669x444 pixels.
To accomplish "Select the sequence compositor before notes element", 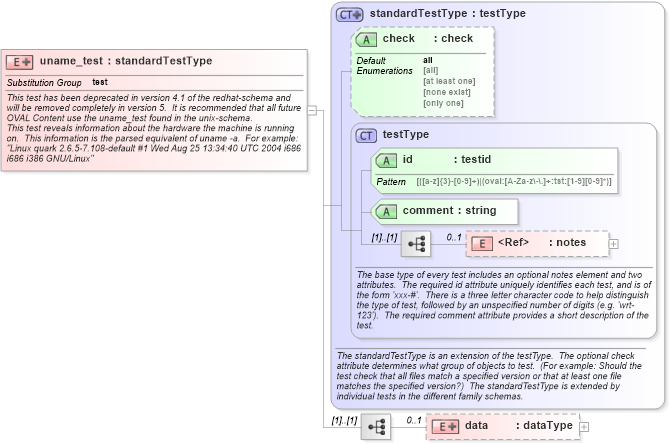I will 416,244.
